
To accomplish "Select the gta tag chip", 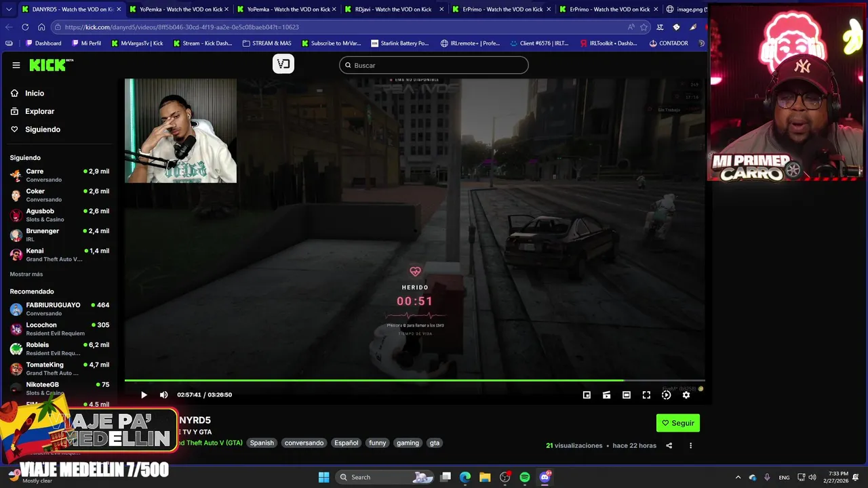I will coord(435,443).
